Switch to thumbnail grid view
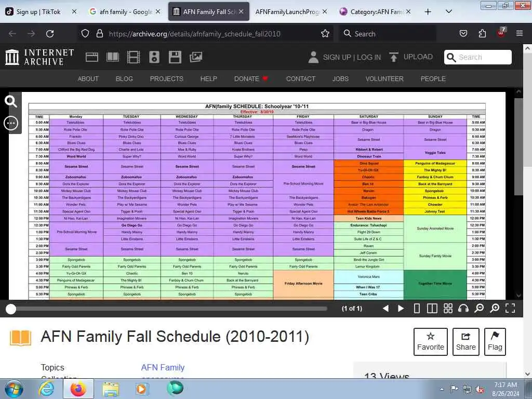The image size is (532, 399). coord(448,309)
